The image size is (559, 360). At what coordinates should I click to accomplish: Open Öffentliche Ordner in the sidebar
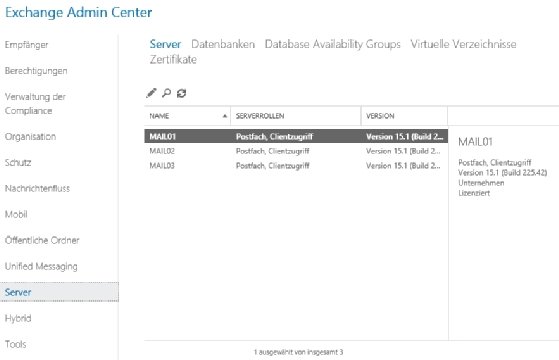(x=42, y=240)
